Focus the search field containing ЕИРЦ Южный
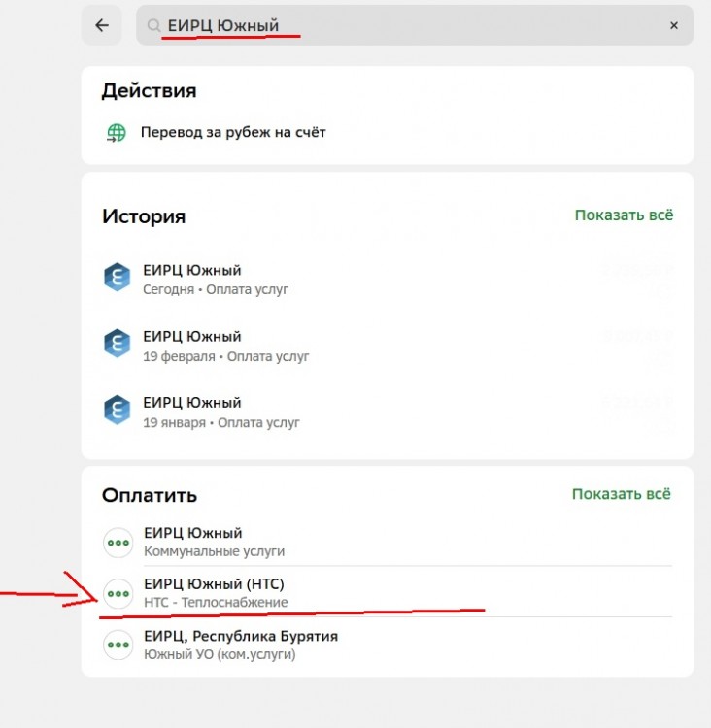Screen dimensions: 711x728 [x=415, y=25]
